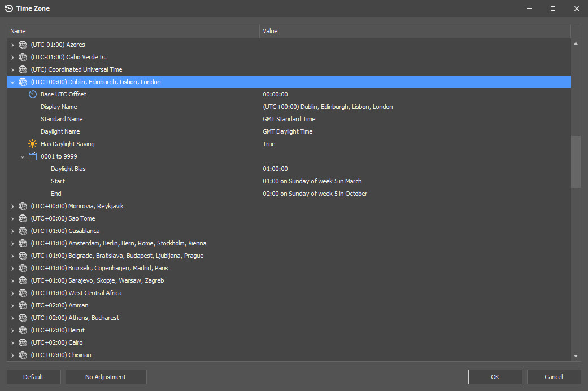Click the scrollbar down arrow
Image resolution: width=588 pixels, height=391 pixels.
tap(576, 356)
